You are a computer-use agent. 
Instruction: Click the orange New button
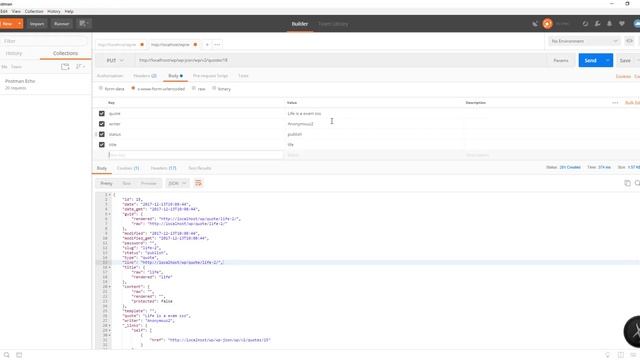(x=7, y=24)
